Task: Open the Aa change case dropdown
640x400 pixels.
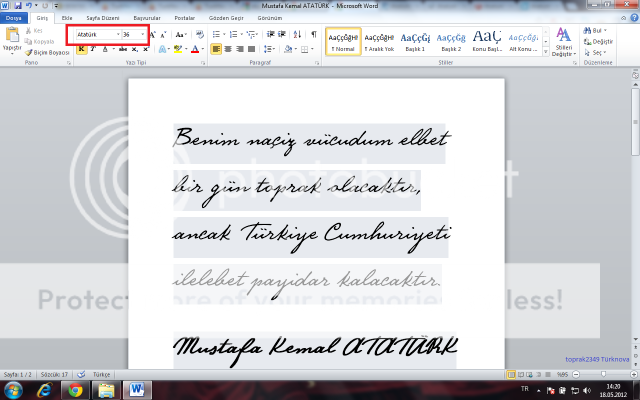Action: click(x=181, y=35)
